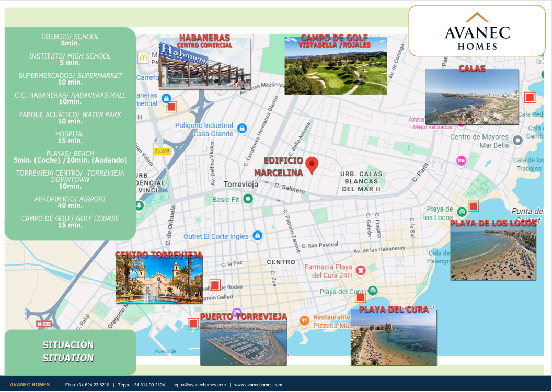The height and width of the screenshot is (392, 552).
Task: Click the teppo@avanechomes.com email in footer
Action: pyautogui.click(x=199, y=385)
